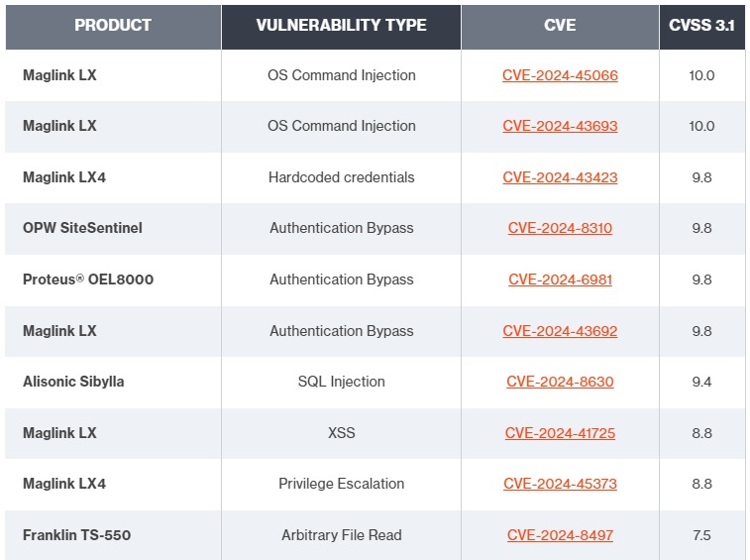
Task: Click the CVE-2024-8497 link
Action: pos(560,535)
